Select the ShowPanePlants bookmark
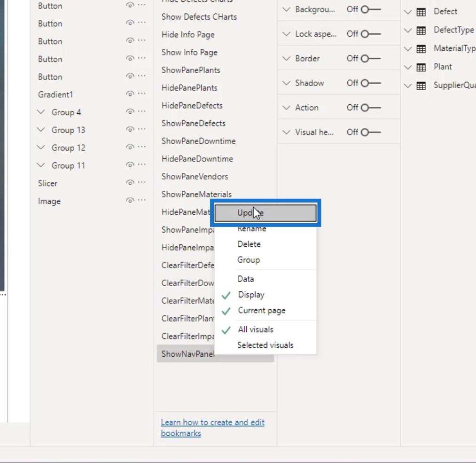The image size is (476, 463). pos(191,70)
